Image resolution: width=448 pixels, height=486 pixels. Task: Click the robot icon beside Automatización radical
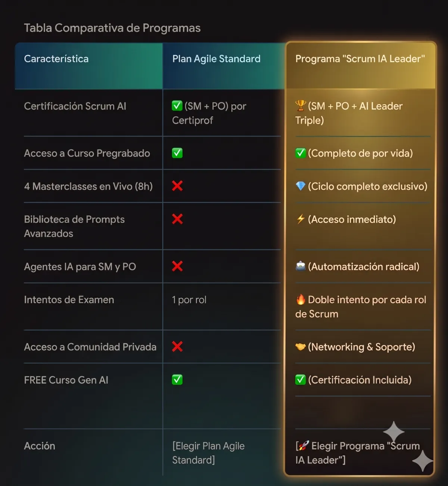click(x=301, y=266)
